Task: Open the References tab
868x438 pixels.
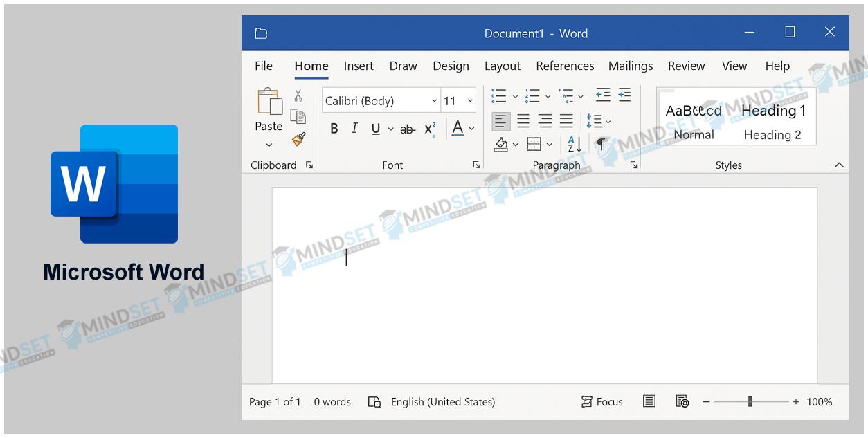Action: pyautogui.click(x=565, y=66)
